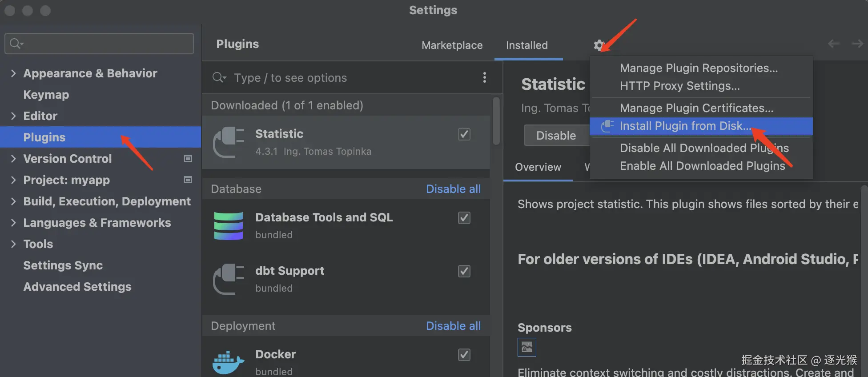Click the Docker whale plugin icon
Screen dimensions: 868x377
click(229, 362)
